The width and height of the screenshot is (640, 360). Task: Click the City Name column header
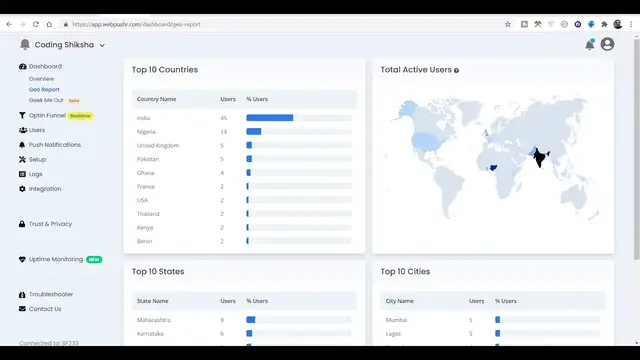(400, 301)
